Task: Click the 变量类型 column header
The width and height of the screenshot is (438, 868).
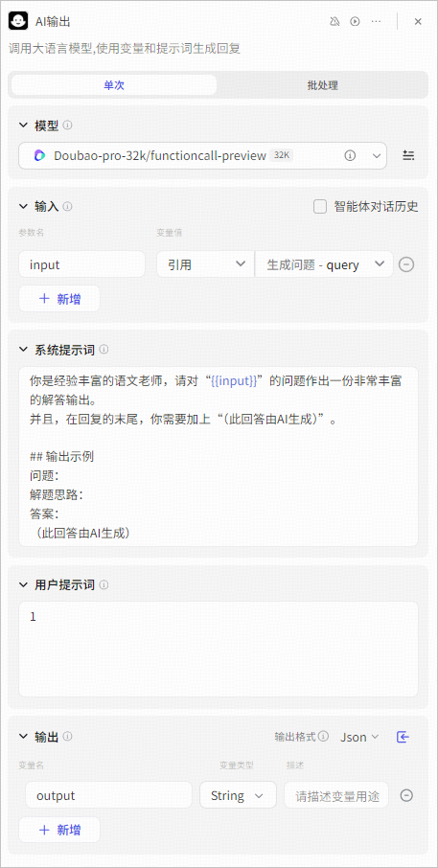Action: (x=237, y=765)
